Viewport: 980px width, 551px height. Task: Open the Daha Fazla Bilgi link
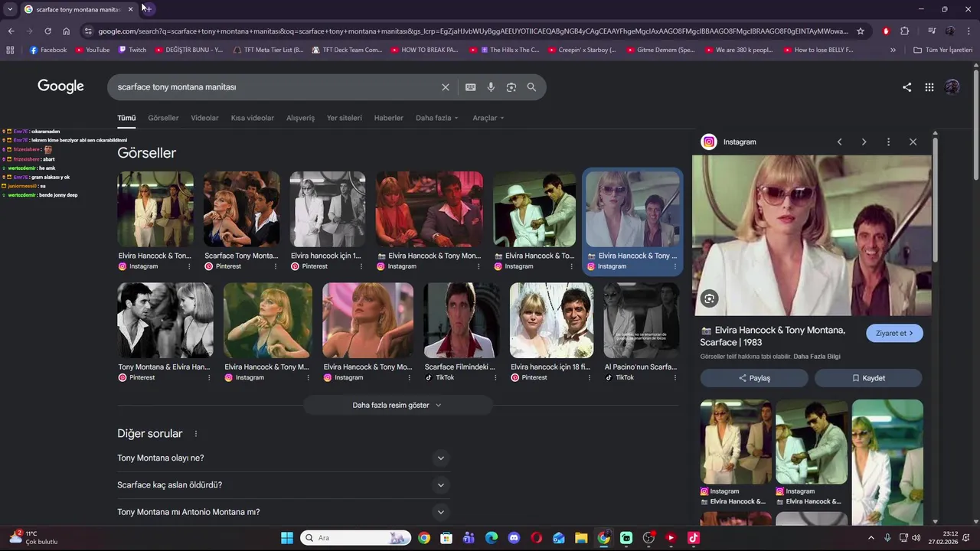click(x=816, y=357)
